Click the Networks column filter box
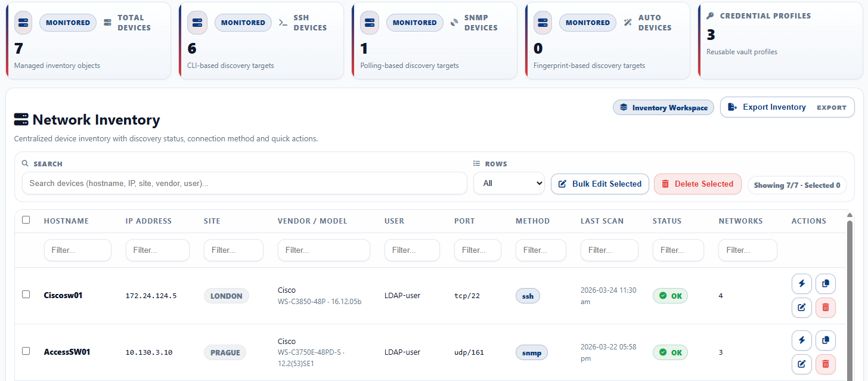The image size is (868, 381). (x=748, y=250)
